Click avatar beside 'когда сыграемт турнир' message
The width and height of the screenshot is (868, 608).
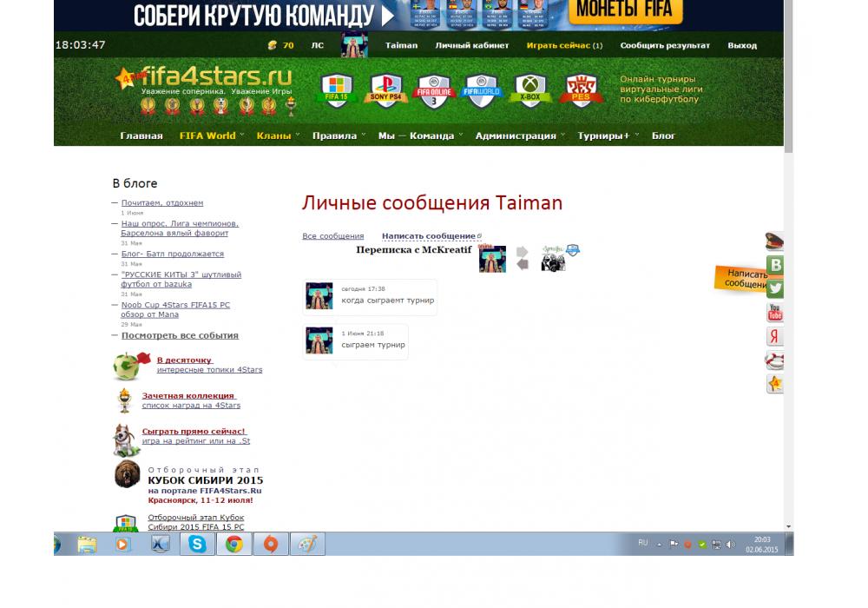click(x=319, y=295)
